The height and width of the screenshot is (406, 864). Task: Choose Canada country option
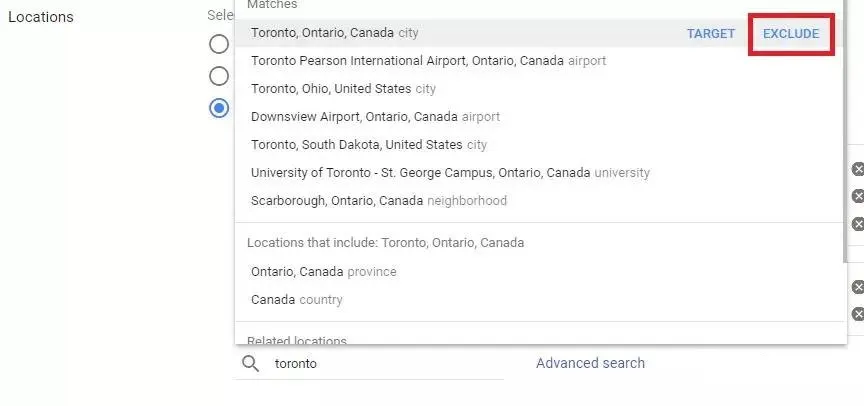pyautogui.click(x=296, y=300)
